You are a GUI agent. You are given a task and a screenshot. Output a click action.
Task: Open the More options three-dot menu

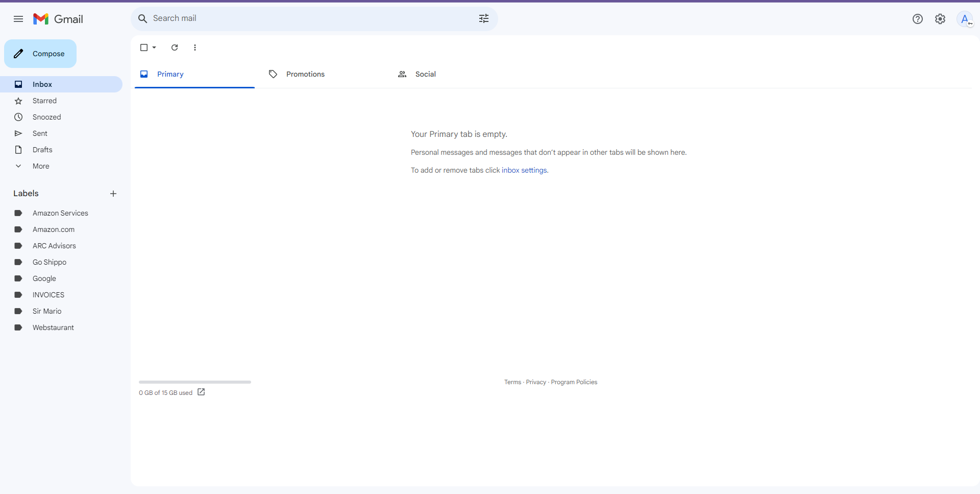[x=195, y=48]
